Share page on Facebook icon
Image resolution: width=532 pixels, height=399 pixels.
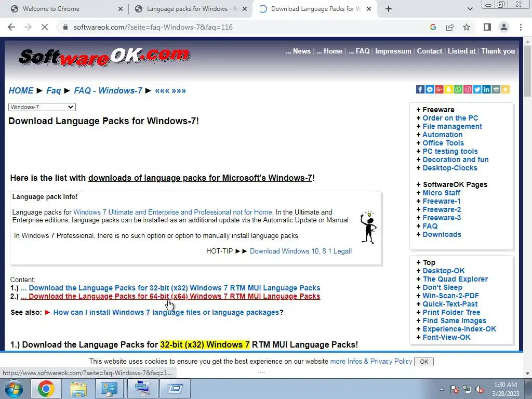(x=420, y=89)
